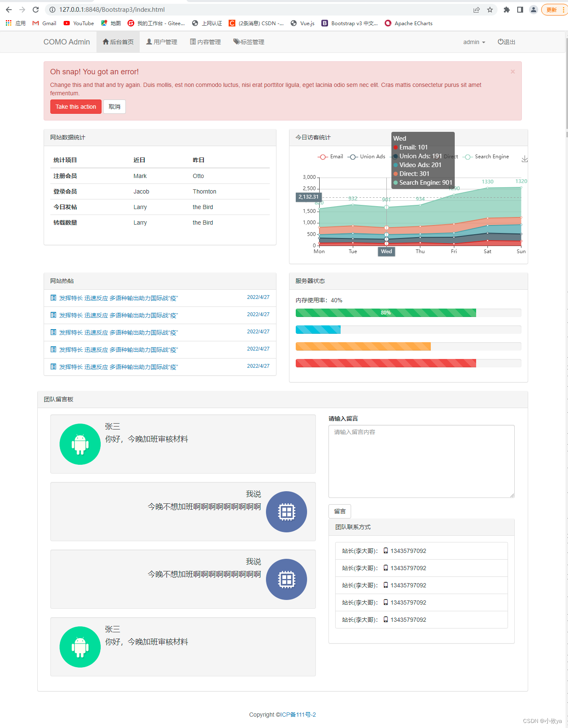The width and height of the screenshot is (568, 728).
Task: Open the browser profile avatar icon
Action: 534,10
